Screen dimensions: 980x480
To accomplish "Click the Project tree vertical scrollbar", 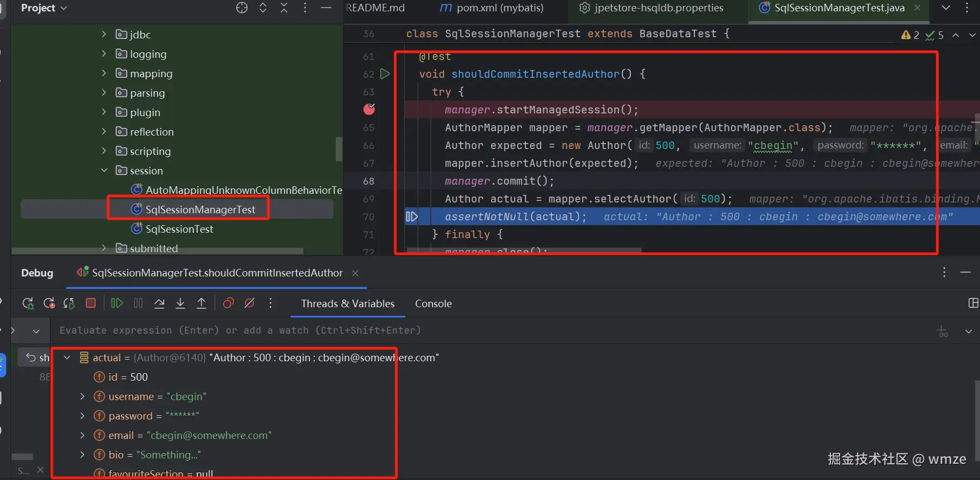I will coord(339,149).
